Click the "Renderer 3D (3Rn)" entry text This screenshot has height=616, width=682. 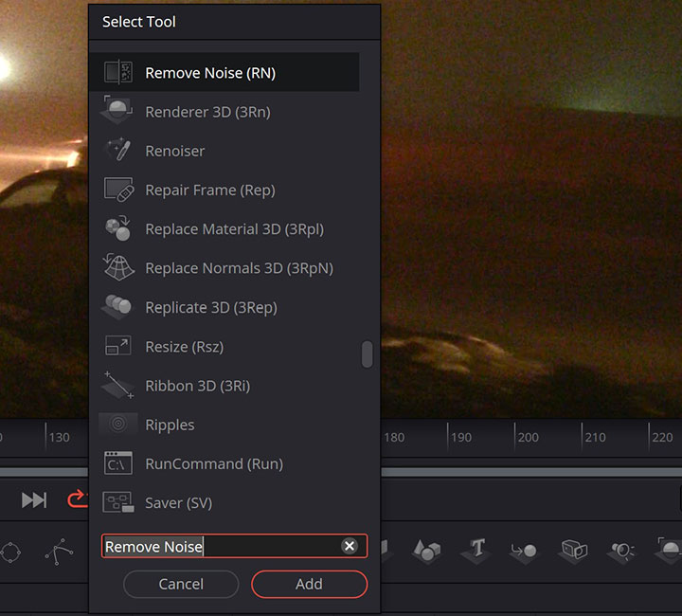tap(207, 112)
